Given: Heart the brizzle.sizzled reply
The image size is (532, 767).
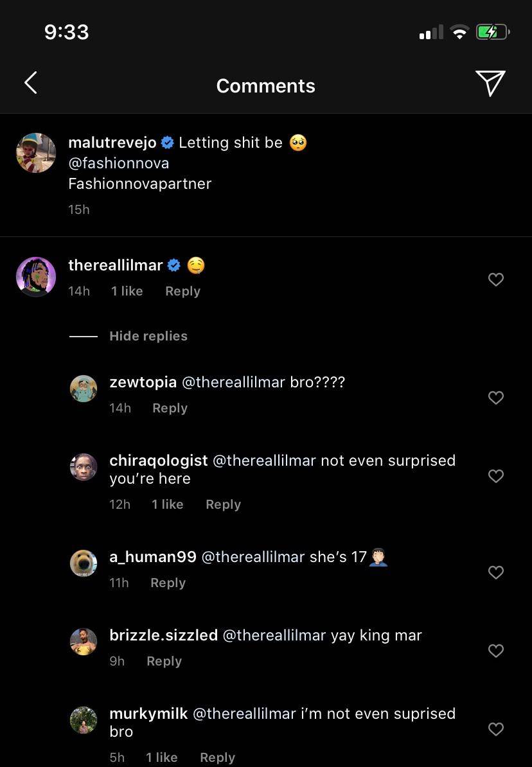Looking at the screenshot, I should tap(495, 651).
